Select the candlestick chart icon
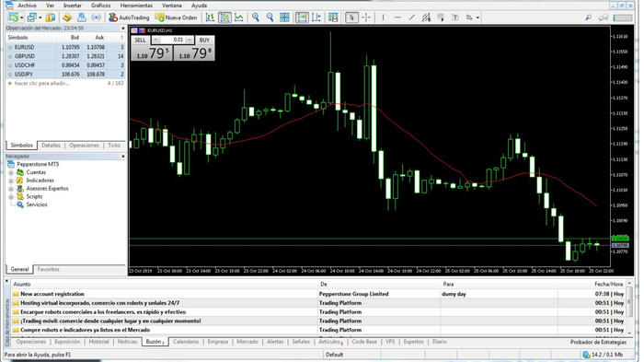 tap(224, 18)
